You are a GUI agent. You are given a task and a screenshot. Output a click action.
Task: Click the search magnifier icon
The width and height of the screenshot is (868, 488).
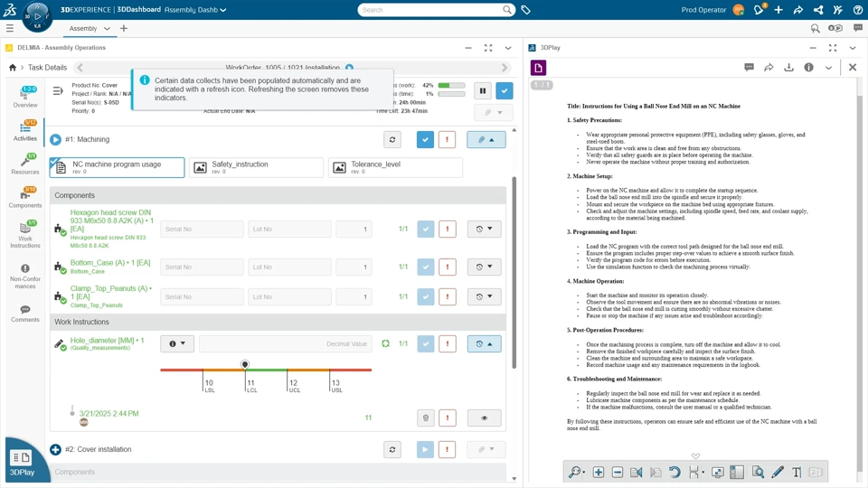[507, 10]
